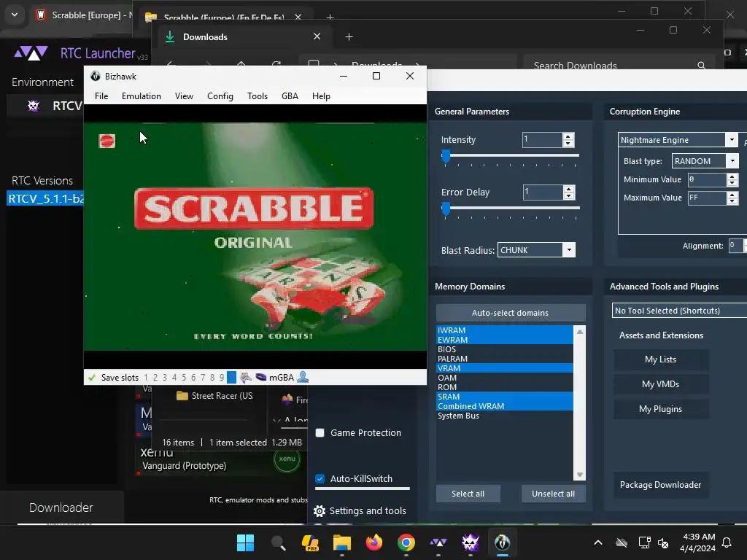Open My Plugins button
The width and height of the screenshot is (747, 560).
tap(661, 409)
